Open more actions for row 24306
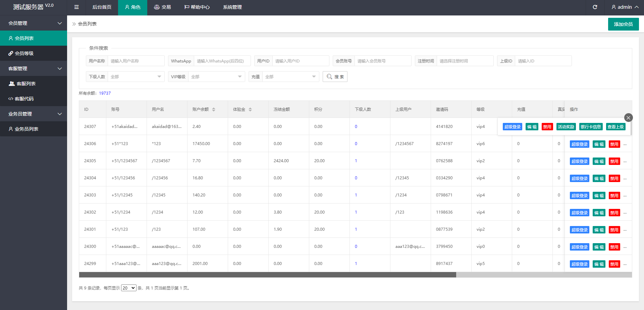The width and height of the screenshot is (644, 310). pos(625,144)
